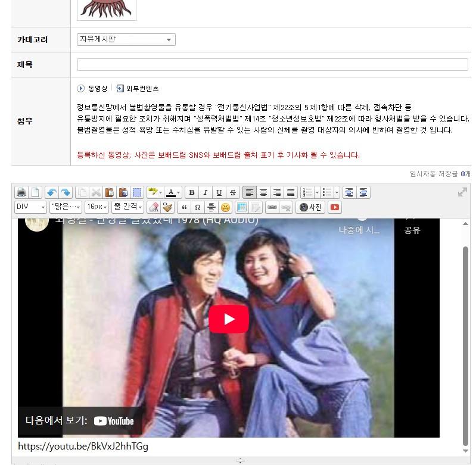Open 줄 간격 line spacing dropdown

pos(127,207)
